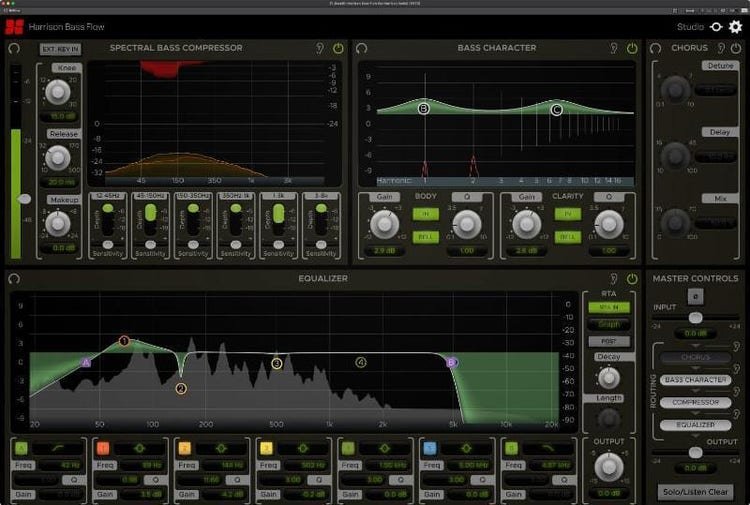This screenshot has height=505, width=750.
Task: Click the Master Input slider handle
Action: point(695,318)
